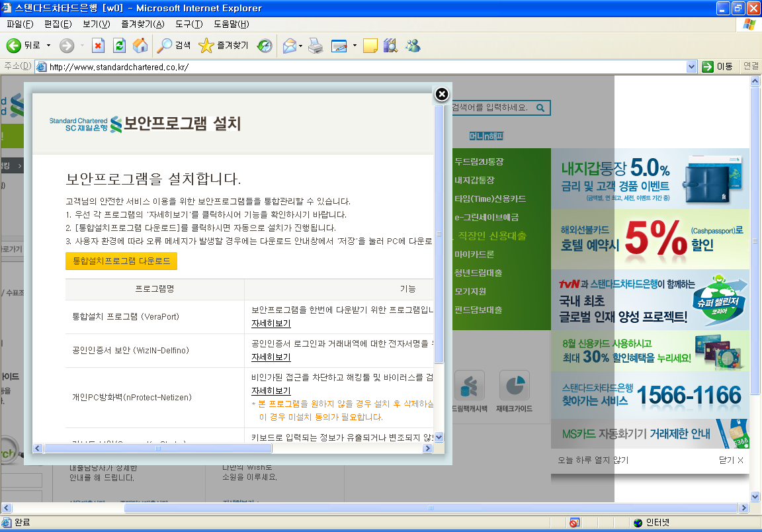
Task: Select 청년드림대출 in green menu
Action: 478,273
